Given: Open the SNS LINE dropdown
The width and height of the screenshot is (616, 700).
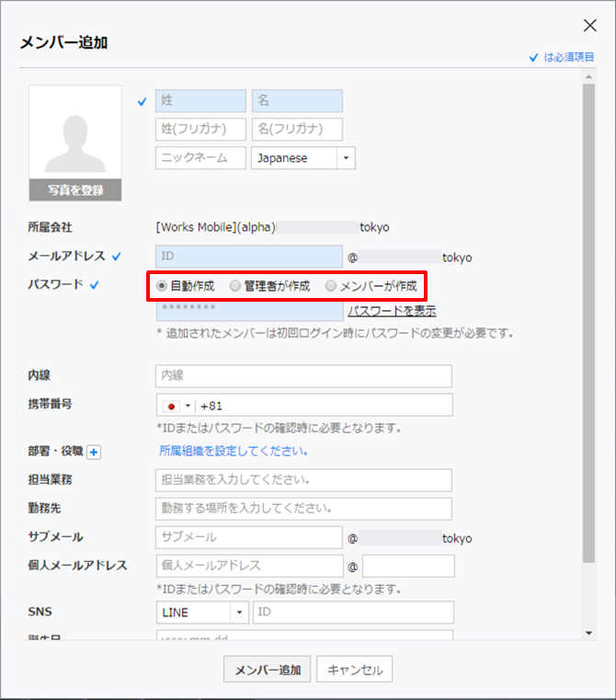Looking at the screenshot, I should pyautogui.click(x=202, y=613).
